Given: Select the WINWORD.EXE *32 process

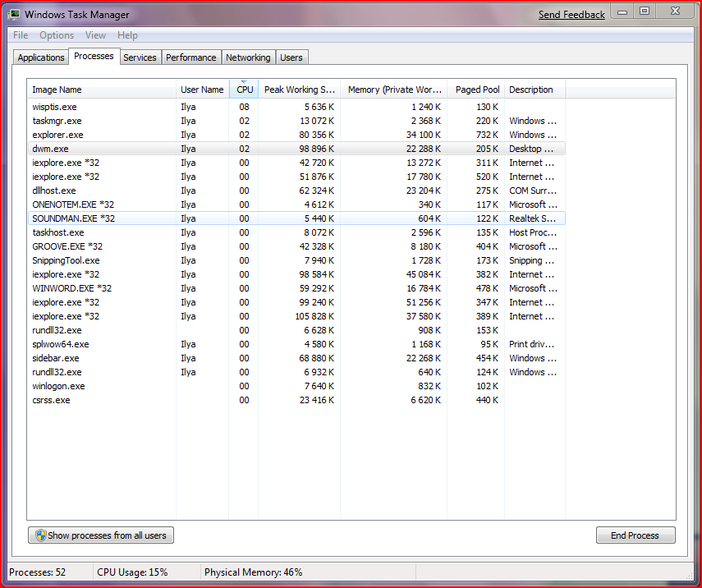Looking at the screenshot, I should [x=296, y=288].
